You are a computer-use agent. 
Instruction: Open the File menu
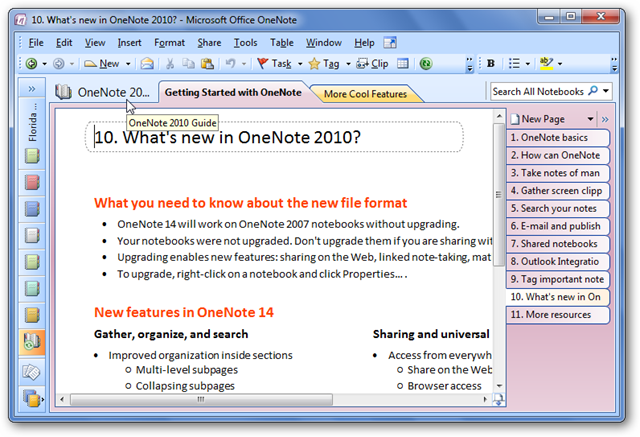36,42
